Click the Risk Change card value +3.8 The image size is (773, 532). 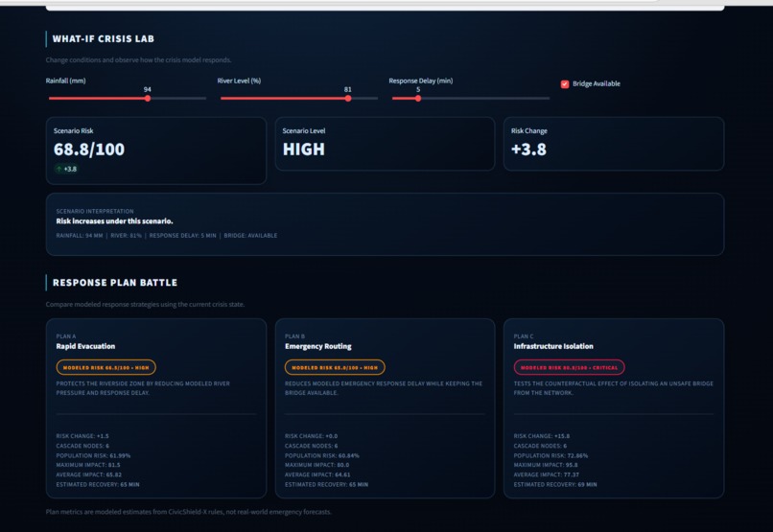pos(528,150)
